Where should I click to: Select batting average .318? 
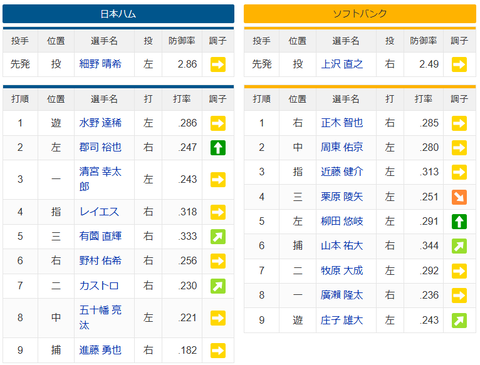(x=188, y=212)
